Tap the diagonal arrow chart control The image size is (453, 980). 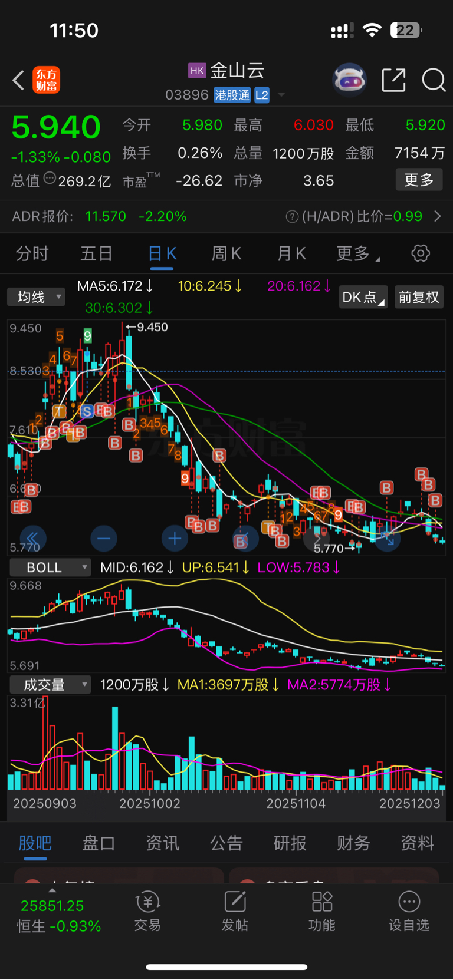point(388,538)
